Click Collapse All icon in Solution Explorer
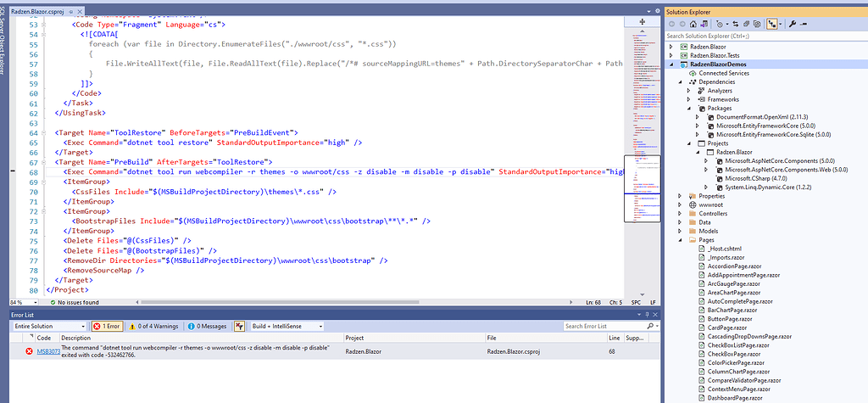 (746, 24)
